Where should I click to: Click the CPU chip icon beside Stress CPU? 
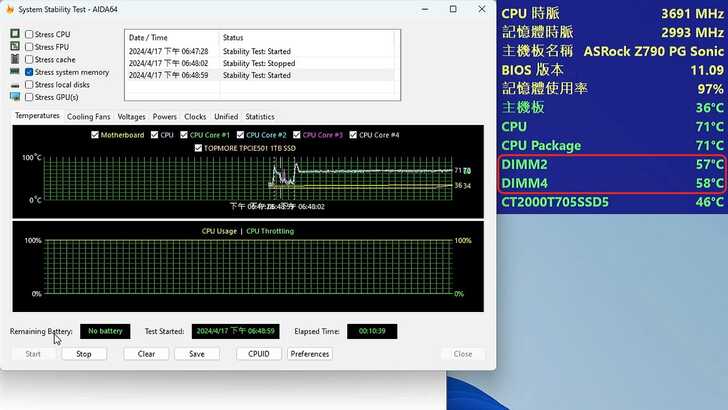(x=15, y=34)
